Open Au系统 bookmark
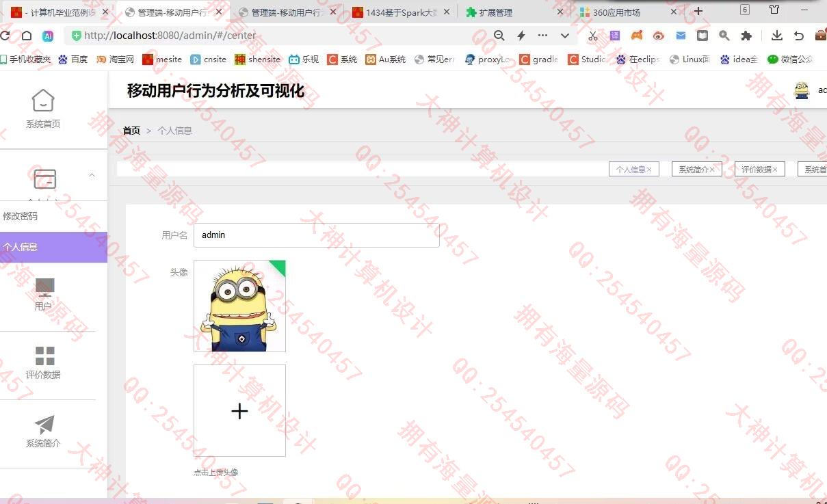827x504 pixels. [x=386, y=59]
